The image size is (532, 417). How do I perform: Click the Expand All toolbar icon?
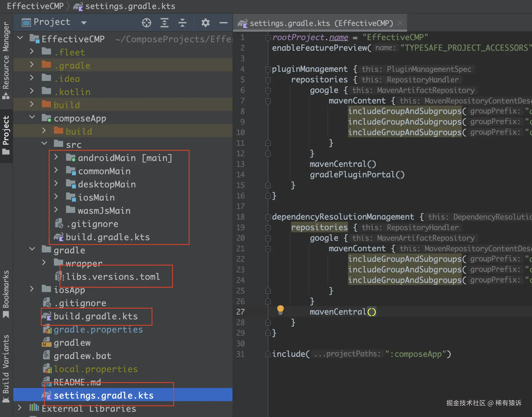tap(165, 23)
